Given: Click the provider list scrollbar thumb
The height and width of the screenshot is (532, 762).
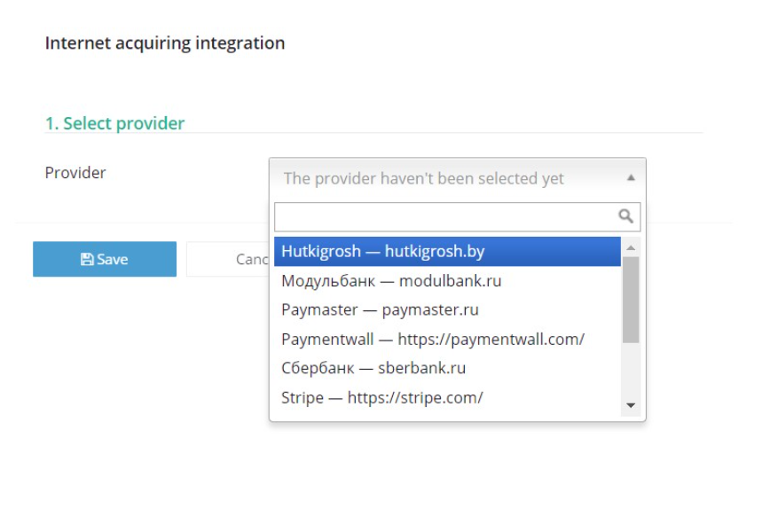Looking at the screenshot, I should coord(631,301).
